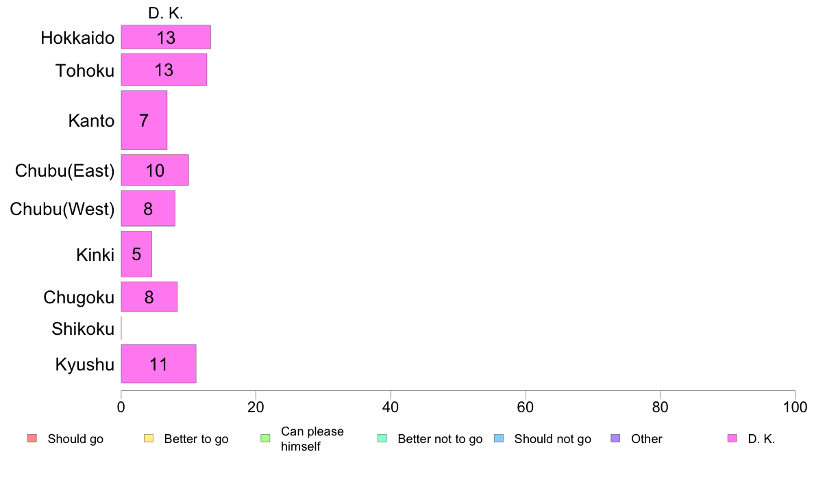Click the 100 axis tick label
Image resolution: width=814 pixels, height=504 pixels.
pyautogui.click(x=794, y=407)
